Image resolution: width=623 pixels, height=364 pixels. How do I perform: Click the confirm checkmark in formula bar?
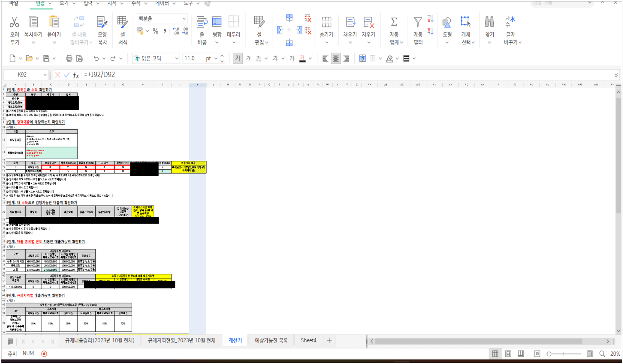67,75
